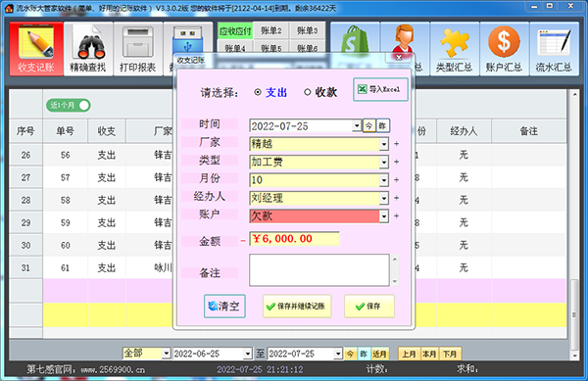
Task: Select the 支出 radio option
Action: (270, 92)
